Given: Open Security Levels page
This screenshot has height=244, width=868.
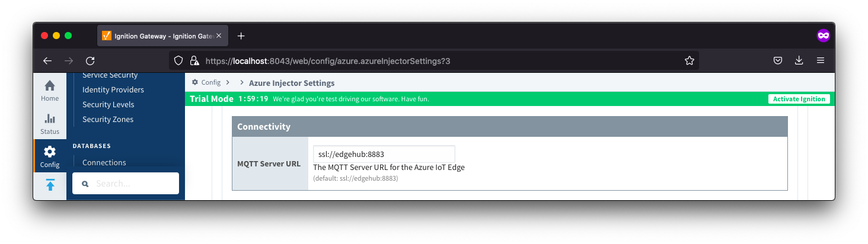Looking at the screenshot, I should click(x=108, y=105).
